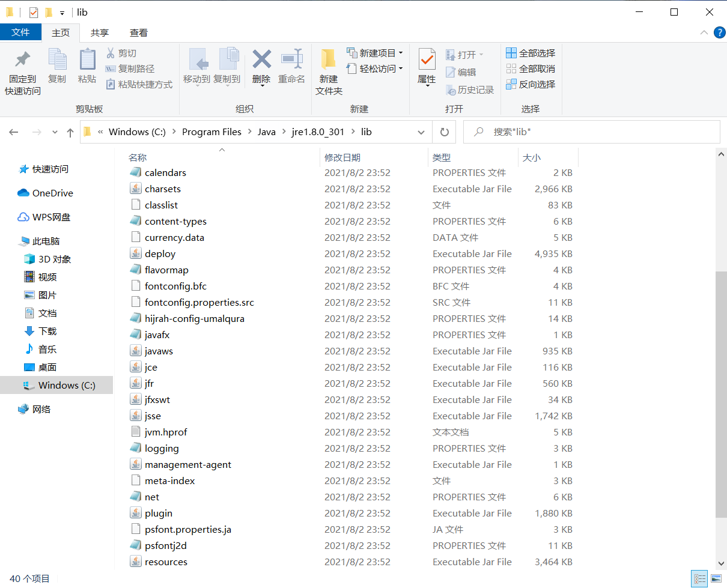Switch to the Home (主页) tab
Image resolution: width=727 pixels, height=588 pixels.
(61, 32)
